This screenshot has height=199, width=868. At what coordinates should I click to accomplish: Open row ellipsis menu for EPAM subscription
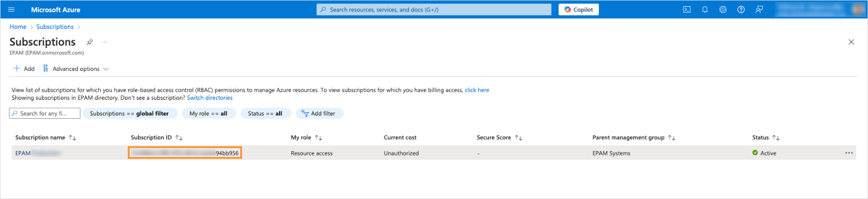(849, 153)
